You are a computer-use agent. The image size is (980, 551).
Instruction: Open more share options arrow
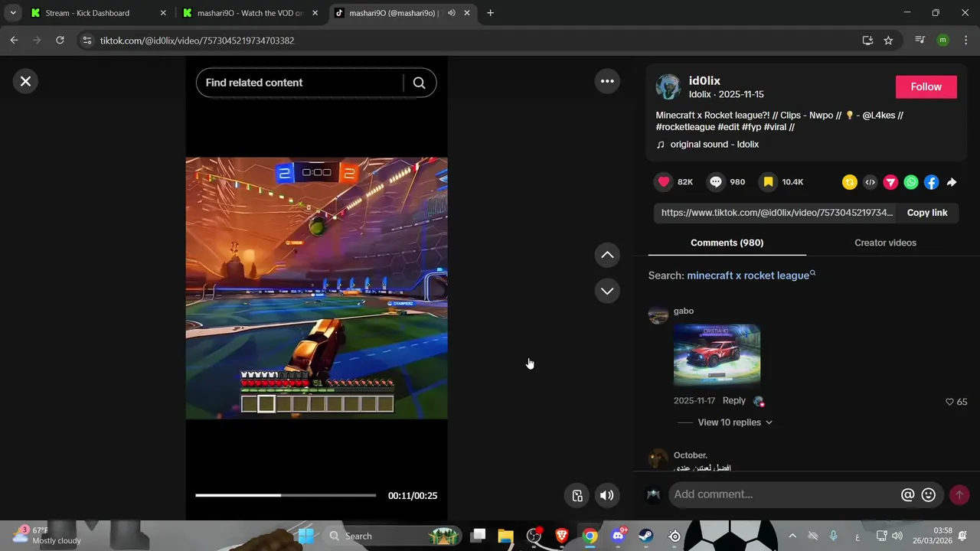(952, 182)
